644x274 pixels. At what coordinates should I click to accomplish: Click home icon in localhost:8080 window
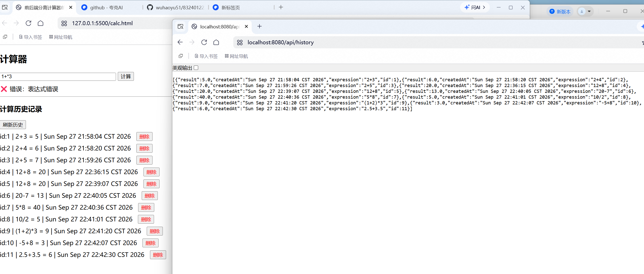tap(216, 42)
